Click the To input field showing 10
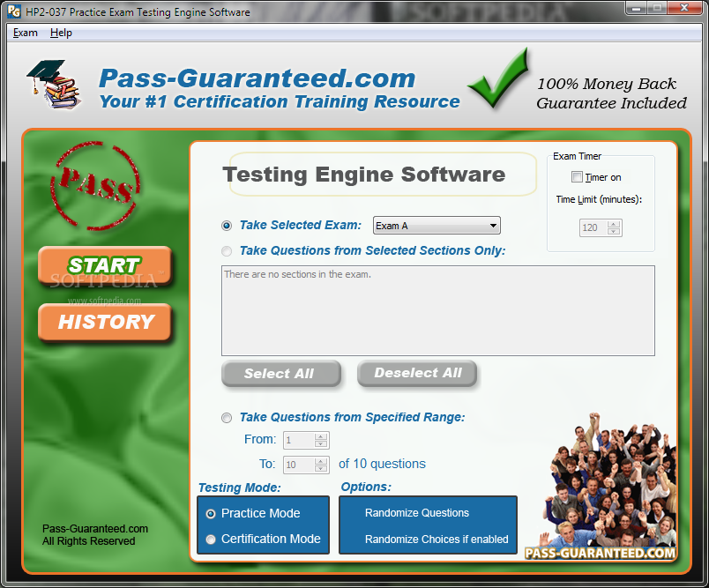This screenshot has width=709, height=588. (x=299, y=465)
